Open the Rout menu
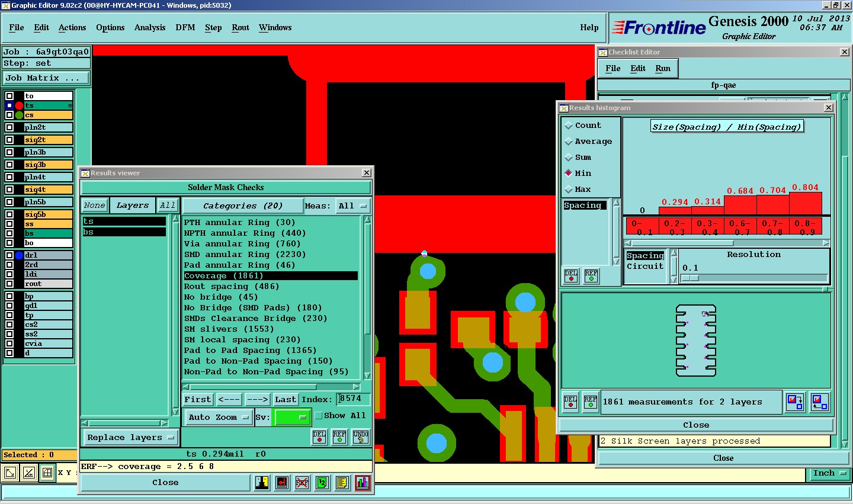The image size is (853, 504). pos(240,28)
